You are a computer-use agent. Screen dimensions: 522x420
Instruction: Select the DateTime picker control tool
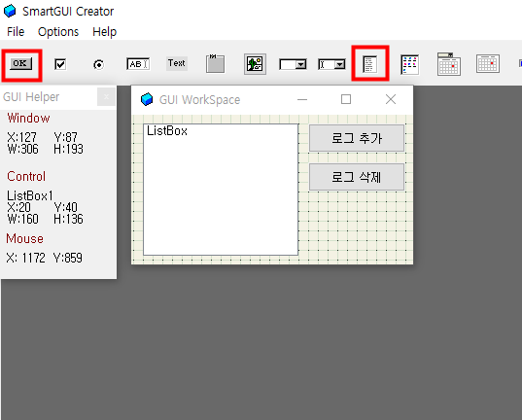pyautogui.click(x=449, y=64)
